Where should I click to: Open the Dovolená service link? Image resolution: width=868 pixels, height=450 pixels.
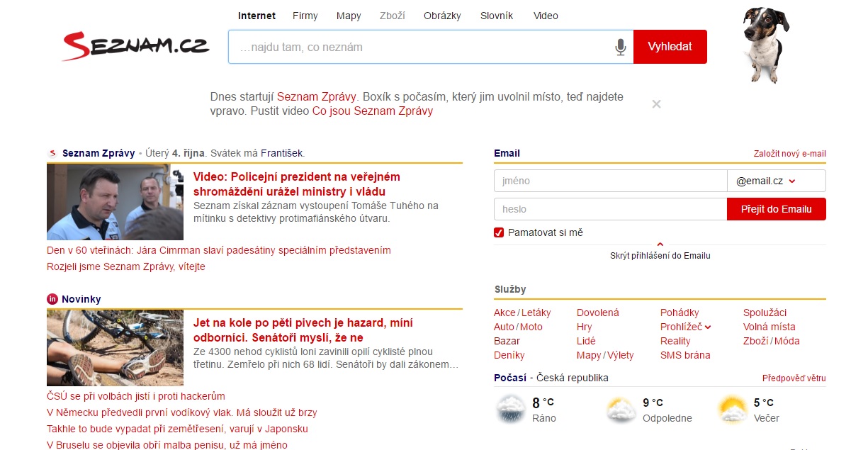point(598,313)
